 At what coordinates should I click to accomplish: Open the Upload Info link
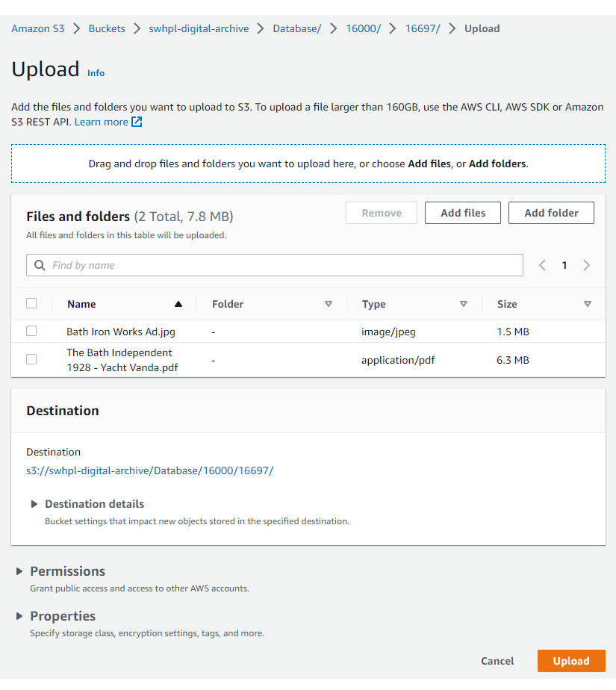[96, 73]
